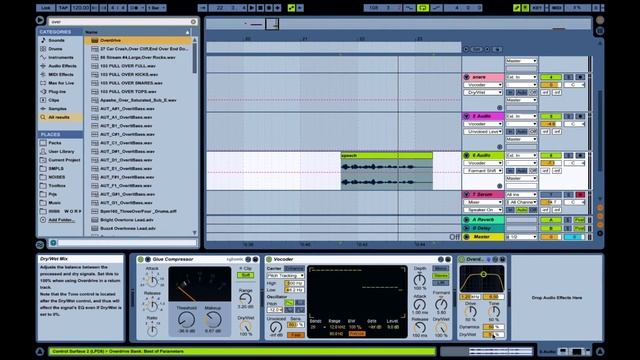
Task: Toggle the KEY map mode switch
Action: (538, 8)
